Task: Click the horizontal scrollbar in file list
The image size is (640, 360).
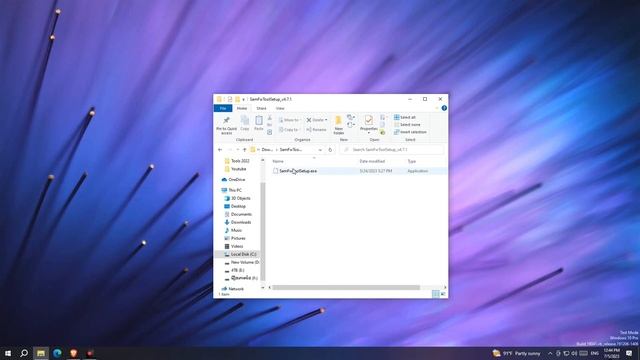Action: coord(346,287)
